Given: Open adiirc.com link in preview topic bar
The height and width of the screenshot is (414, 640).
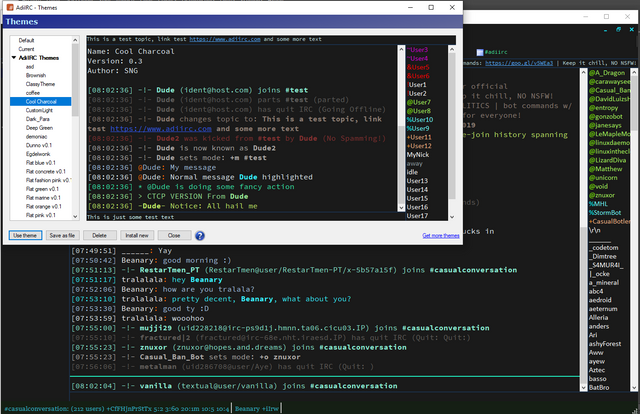Looking at the screenshot, I should (225, 39).
